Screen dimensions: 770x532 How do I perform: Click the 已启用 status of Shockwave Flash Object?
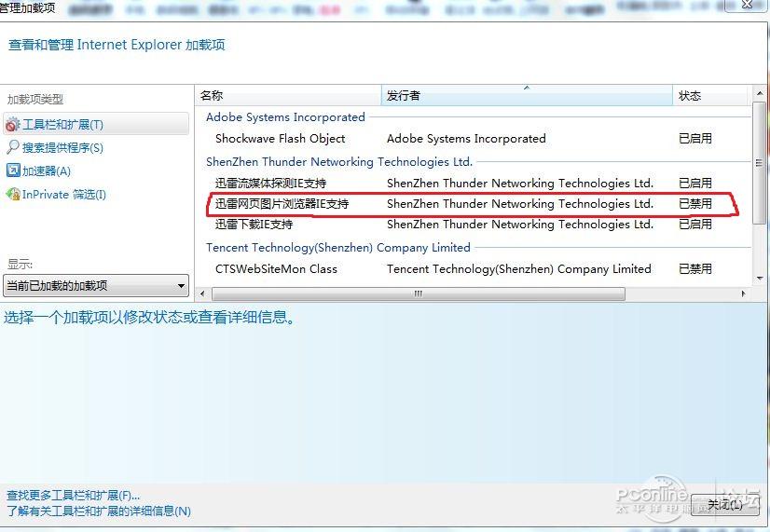694,139
